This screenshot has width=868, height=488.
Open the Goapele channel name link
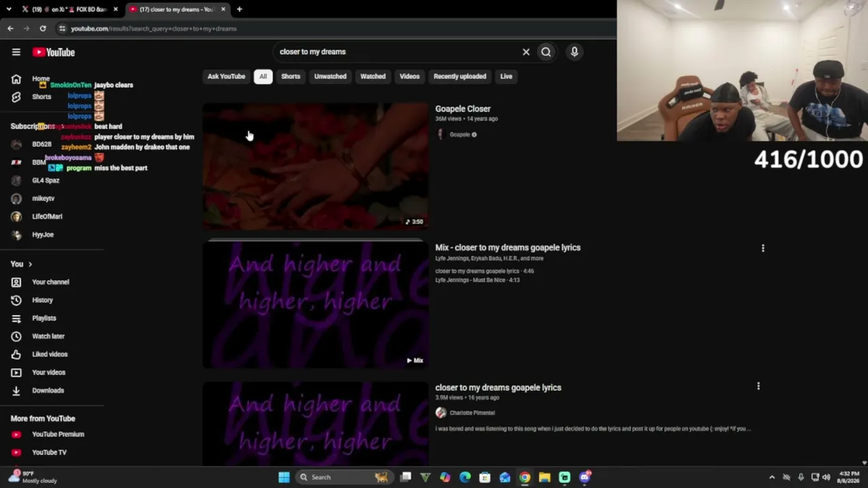point(460,135)
